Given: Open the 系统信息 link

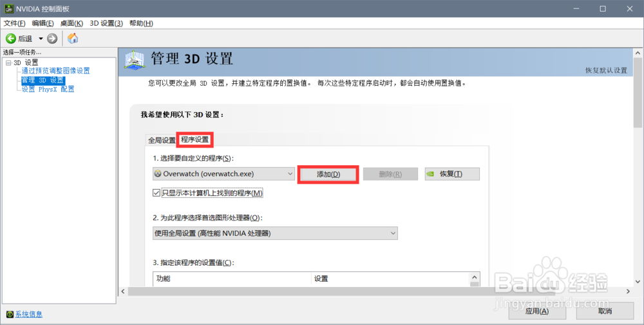Looking at the screenshot, I should click(x=29, y=315).
